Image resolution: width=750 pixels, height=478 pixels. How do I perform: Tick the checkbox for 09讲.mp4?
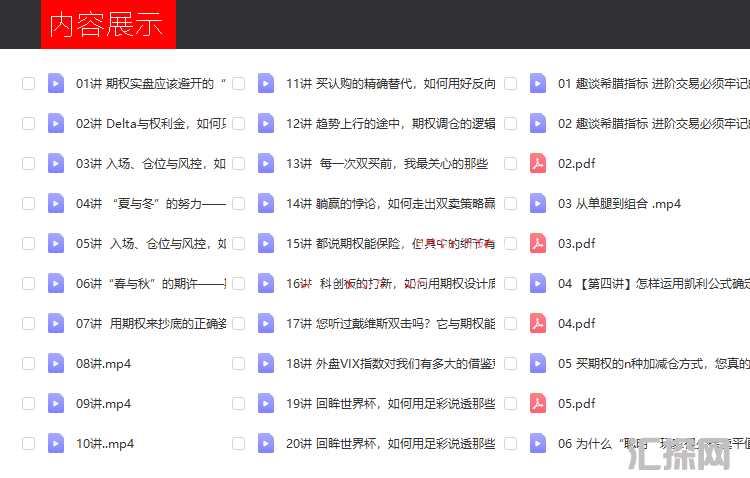28,404
